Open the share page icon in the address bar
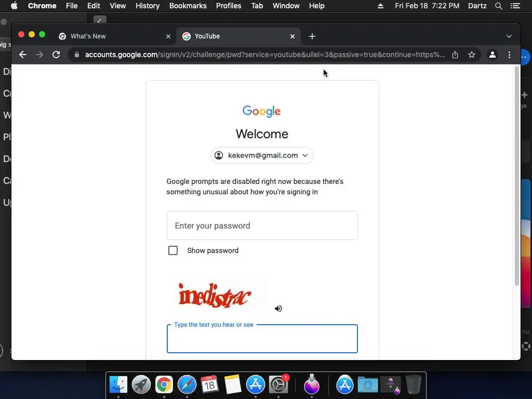The width and height of the screenshot is (532, 399). click(x=455, y=55)
